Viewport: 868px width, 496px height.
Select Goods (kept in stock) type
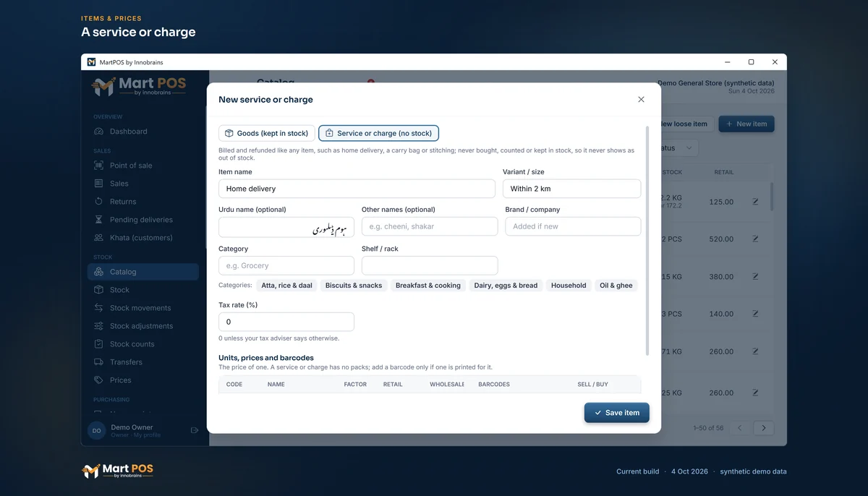pos(267,133)
